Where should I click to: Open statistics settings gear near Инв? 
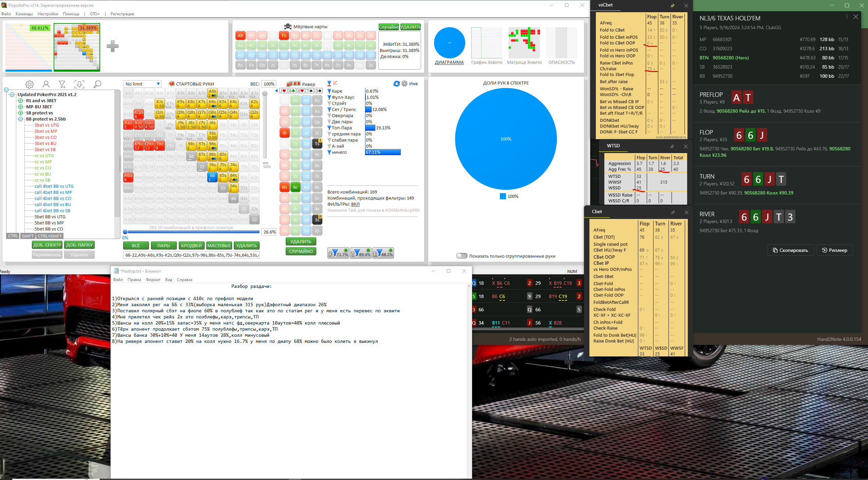click(x=404, y=84)
